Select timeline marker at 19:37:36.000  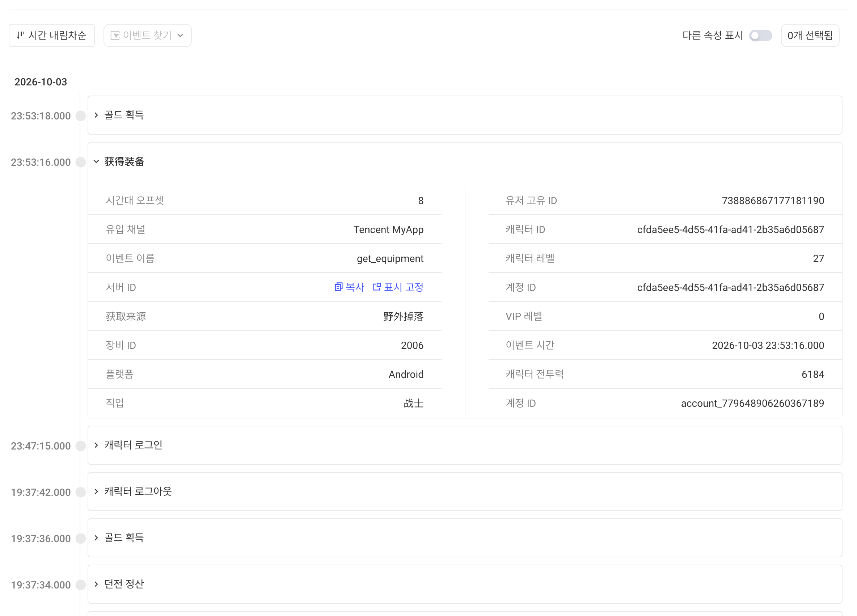click(80, 539)
